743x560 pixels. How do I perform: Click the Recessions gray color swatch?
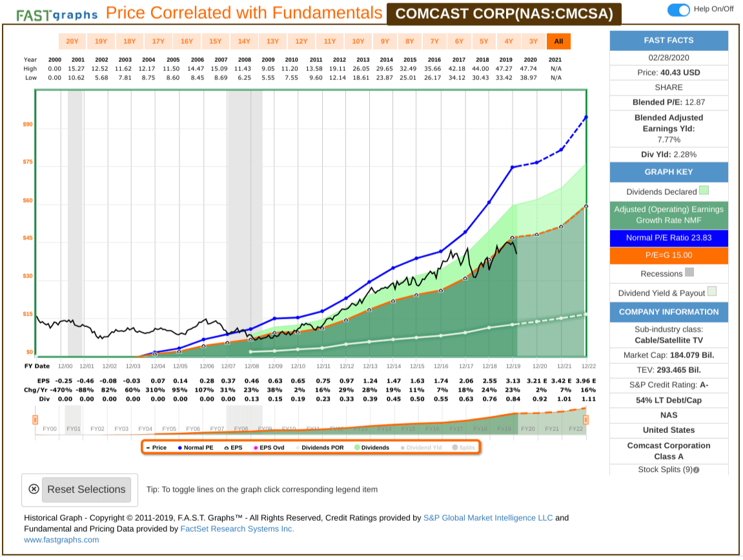[x=690, y=272]
